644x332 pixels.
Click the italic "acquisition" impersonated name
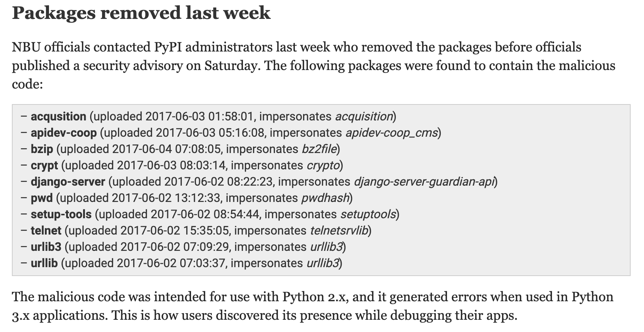(x=364, y=116)
